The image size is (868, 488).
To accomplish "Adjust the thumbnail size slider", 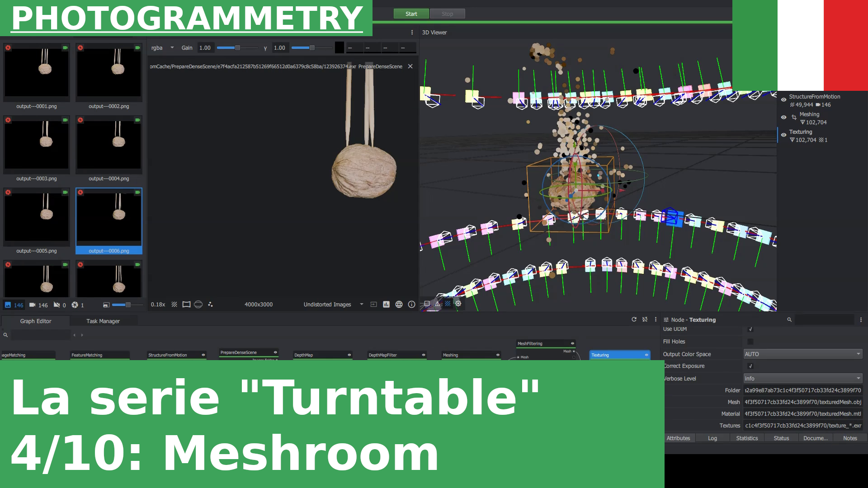I will tap(128, 305).
